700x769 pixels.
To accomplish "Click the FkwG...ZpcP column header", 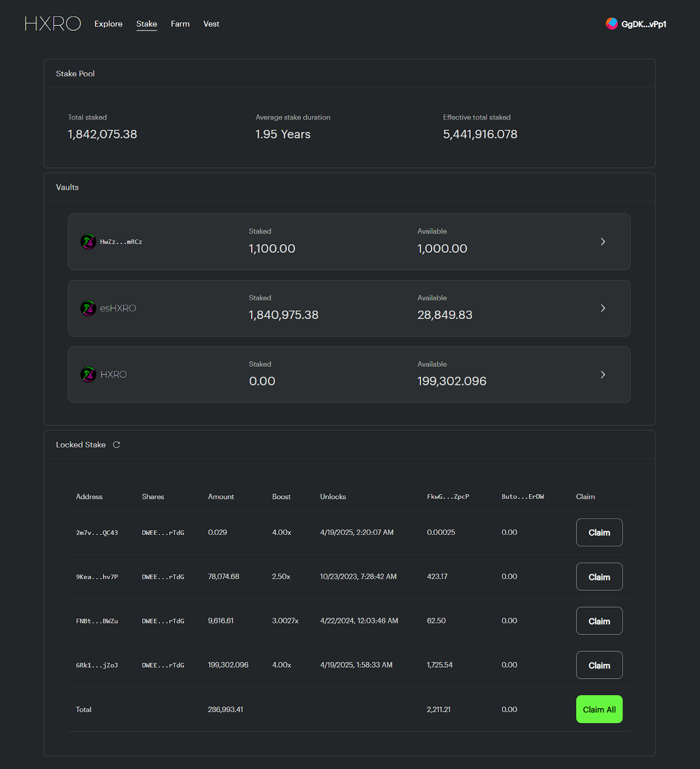I will (448, 496).
